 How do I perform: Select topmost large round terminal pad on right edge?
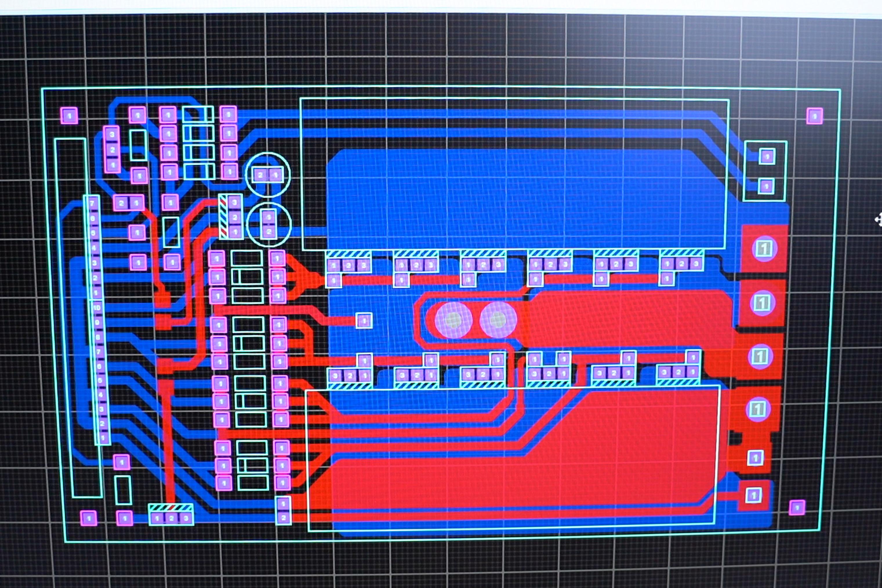point(764,248)
